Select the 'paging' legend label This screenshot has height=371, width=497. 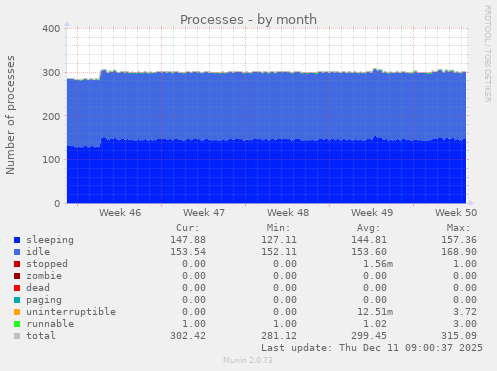[x=44, y=300]
